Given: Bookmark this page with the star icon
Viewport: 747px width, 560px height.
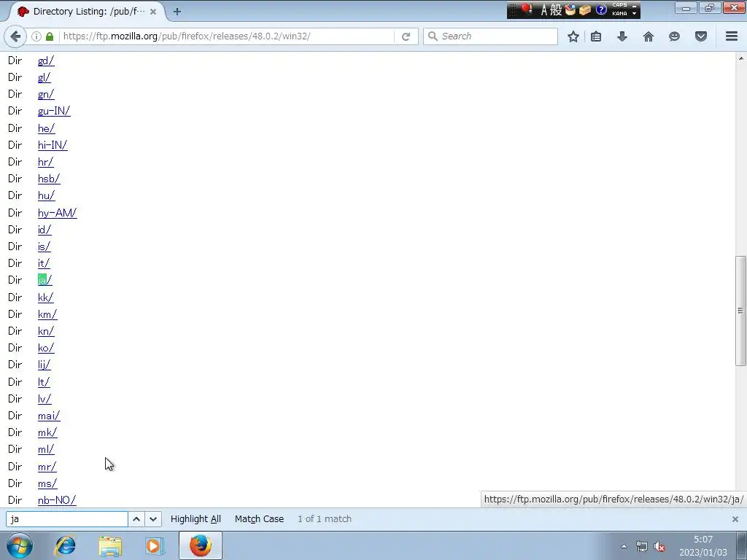Looking at the screenshot, I should (573, 36).
